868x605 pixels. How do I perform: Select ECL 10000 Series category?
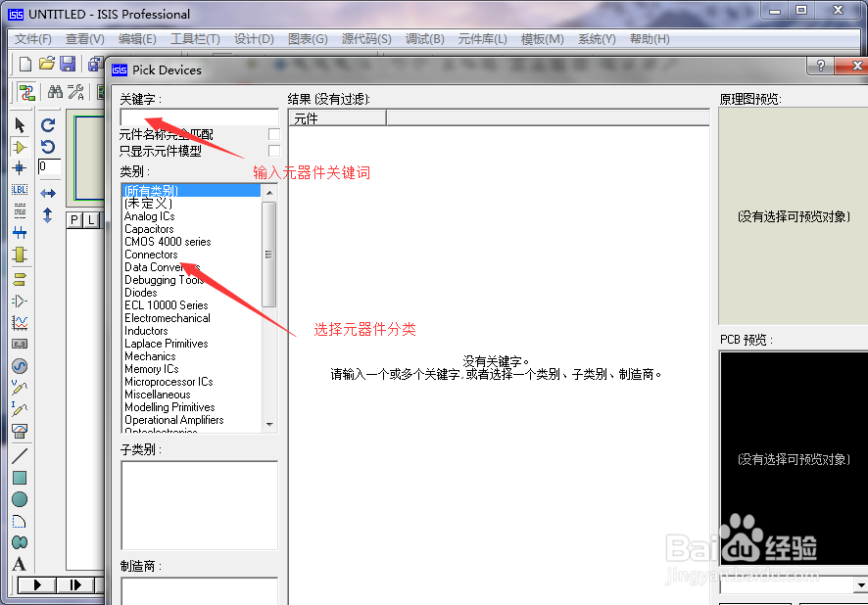[167, 305]
